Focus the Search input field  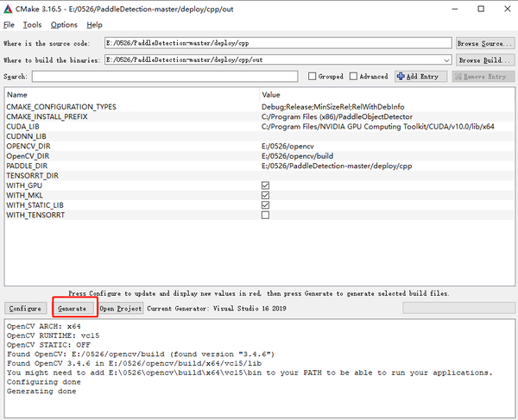[x=165, y=76]
